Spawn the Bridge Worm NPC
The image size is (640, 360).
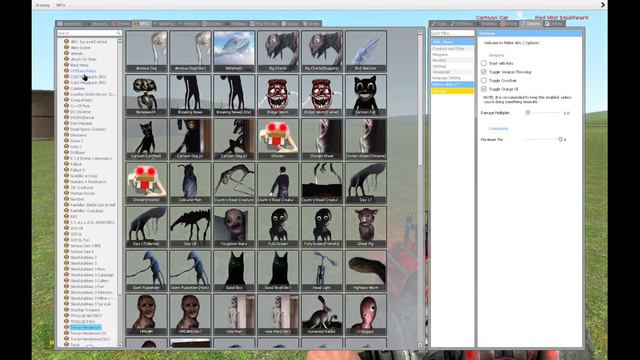click(278, 95)
